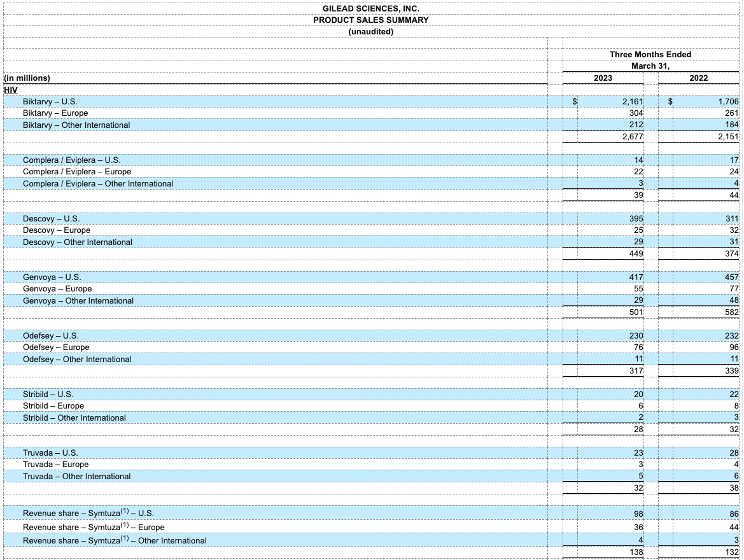Select the Descovy – Europe row label
This screenshot has width=744, height=560.
(x=57, y=230)
